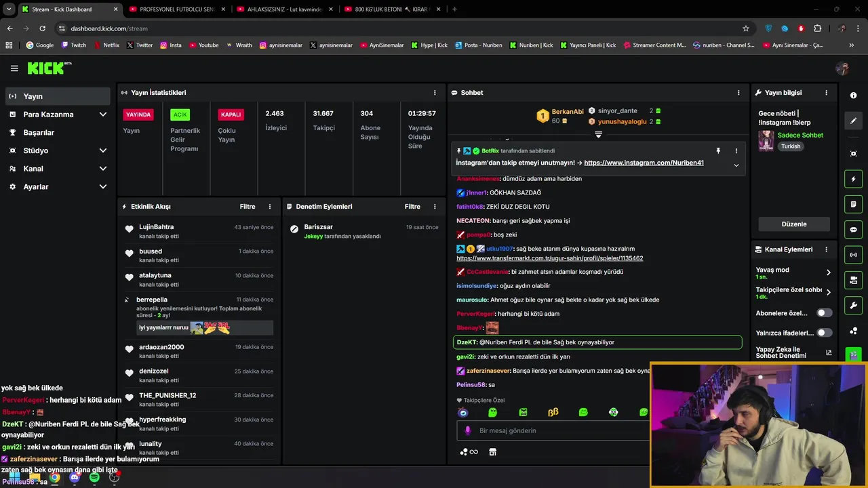Click the browser address bar

pyautogui.click(x=400, y=28)
